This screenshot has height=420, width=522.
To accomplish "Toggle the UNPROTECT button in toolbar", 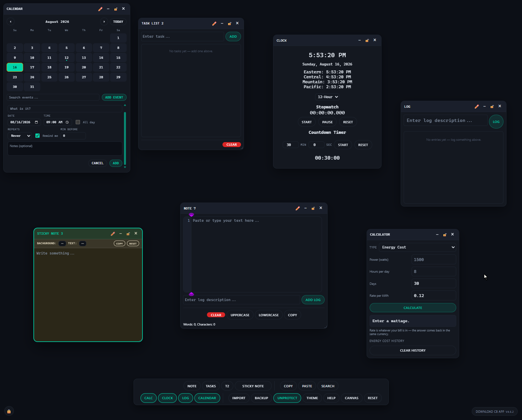I will 287,398.
